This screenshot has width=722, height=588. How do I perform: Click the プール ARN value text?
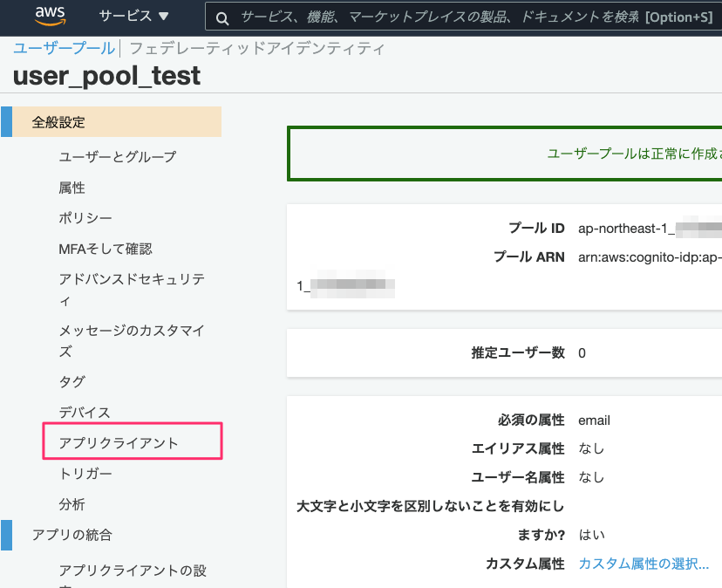tap(650, 257)
